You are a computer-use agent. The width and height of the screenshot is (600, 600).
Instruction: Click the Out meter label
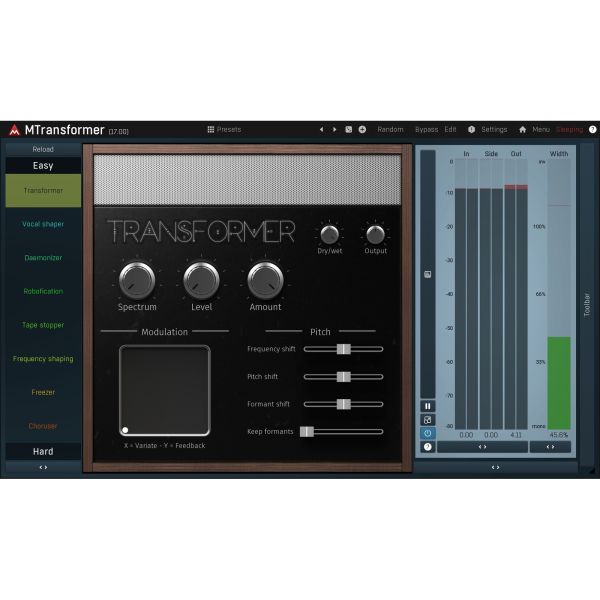click(x=516, y=154)
